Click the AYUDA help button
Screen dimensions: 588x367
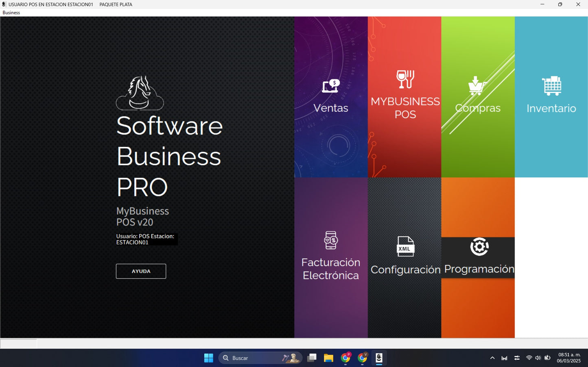141,271
